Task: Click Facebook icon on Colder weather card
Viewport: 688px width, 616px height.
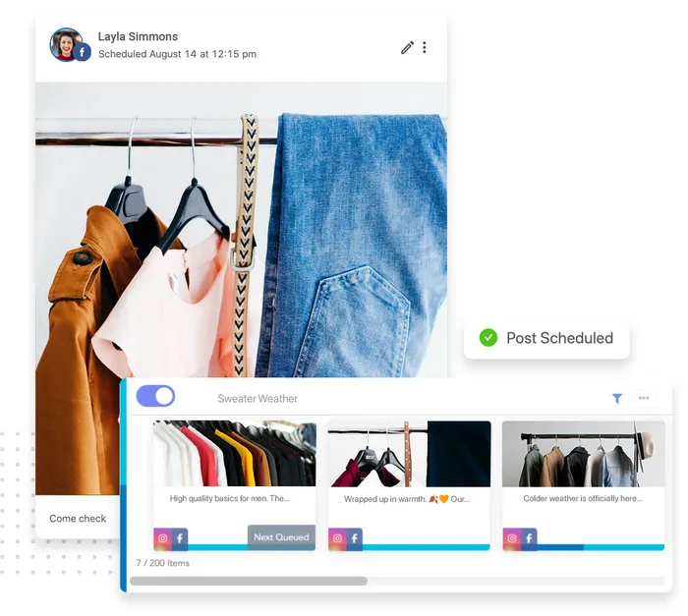Action: coord(529,538)
